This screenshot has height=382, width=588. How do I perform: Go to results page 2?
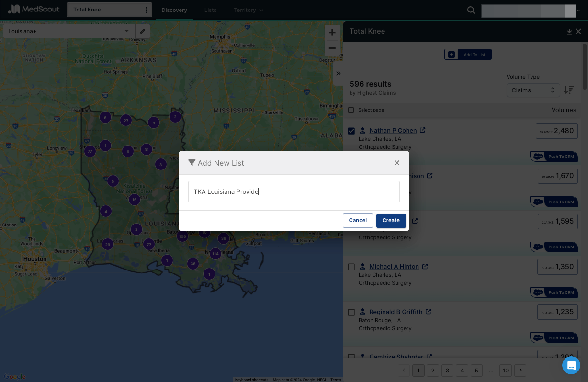tap(433, 370)
